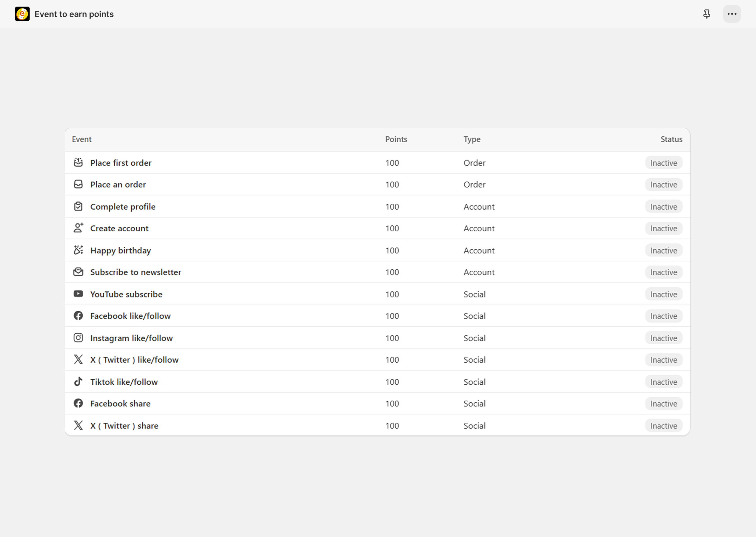The height and width of the screenshot is (537, 756).
Task: Click the Event to earn points page title
Action: [x=74, y=14]
